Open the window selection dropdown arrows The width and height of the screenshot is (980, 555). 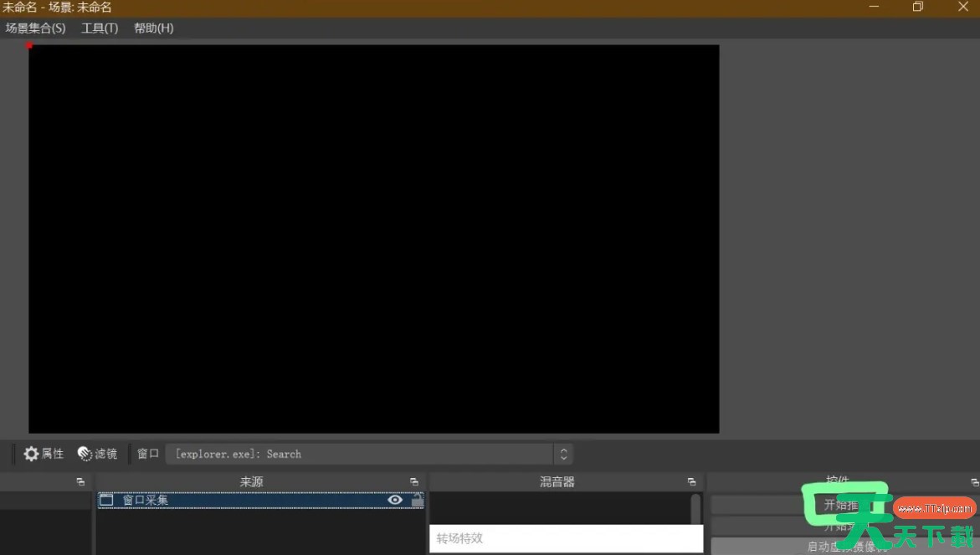coord(563,454)
